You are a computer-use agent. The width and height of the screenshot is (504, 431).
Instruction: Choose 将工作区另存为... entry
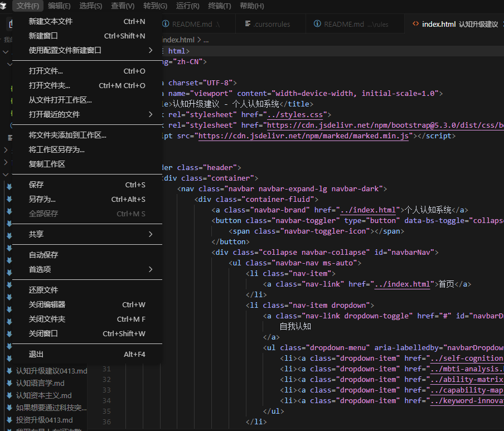[x=87, y=149]
